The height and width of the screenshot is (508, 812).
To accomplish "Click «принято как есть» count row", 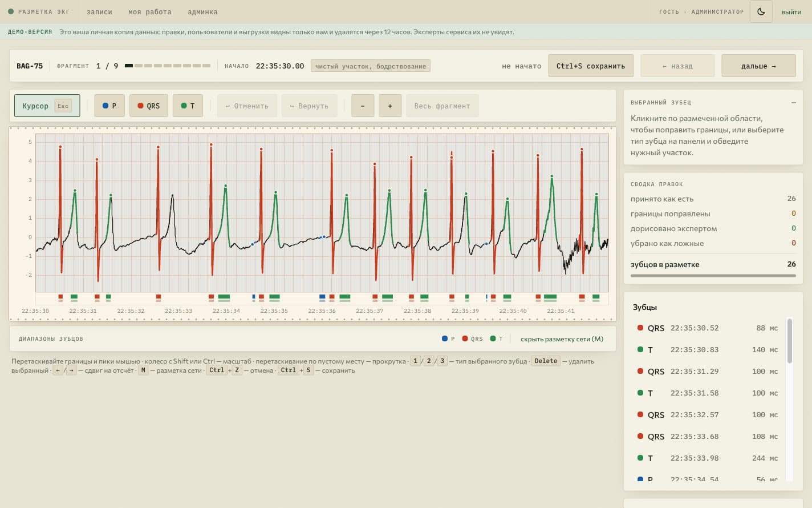I will click(x=713, y=199).
